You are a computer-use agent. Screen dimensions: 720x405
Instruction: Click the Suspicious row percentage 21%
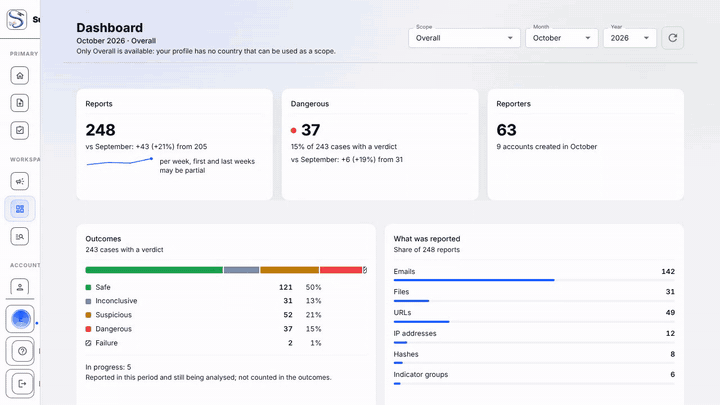click(x=314, y=315)
